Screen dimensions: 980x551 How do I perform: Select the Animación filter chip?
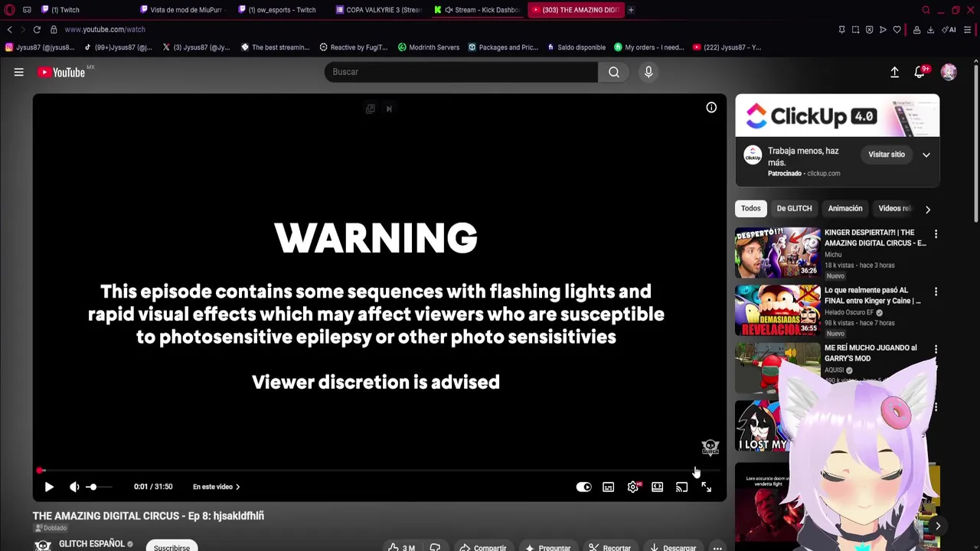[845, 208]
